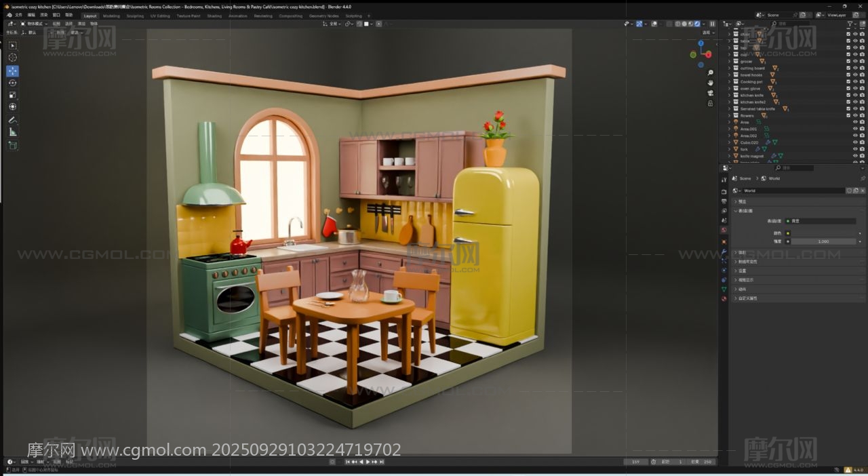This screenshot has height=476, width=868.
Task: Click the 3D Cursor tool
Action: point(12,58)
